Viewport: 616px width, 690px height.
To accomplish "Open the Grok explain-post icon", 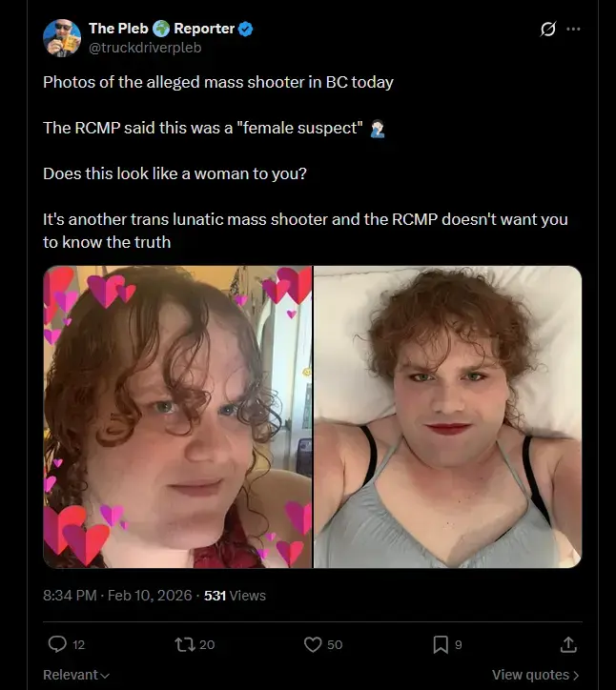I will point(547,29).
